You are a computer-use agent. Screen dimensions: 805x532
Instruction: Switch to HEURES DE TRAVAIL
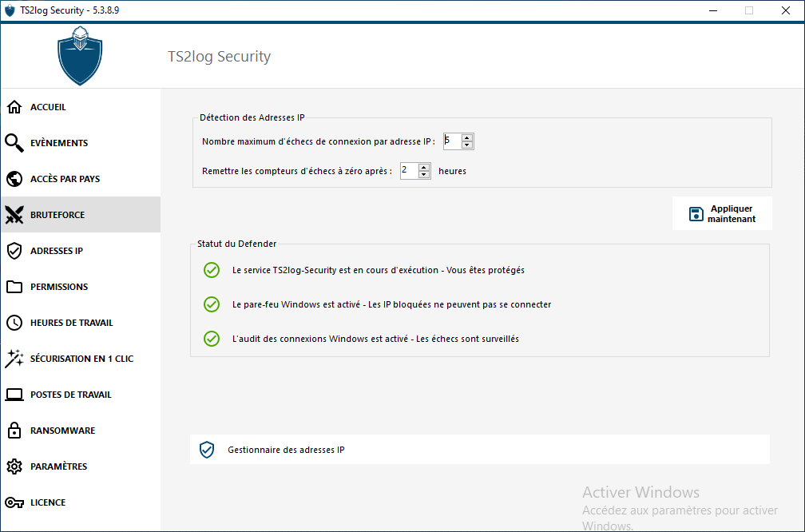81,323
